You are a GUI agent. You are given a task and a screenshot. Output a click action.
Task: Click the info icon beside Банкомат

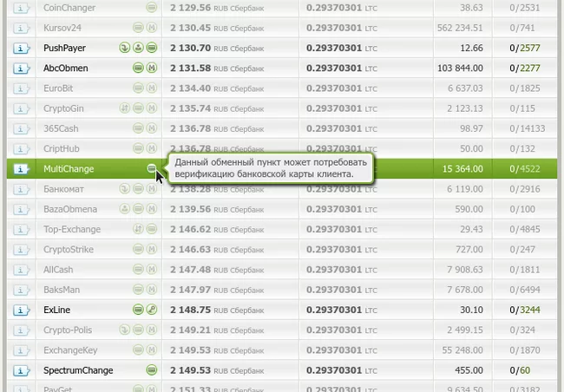pyautogui.click(x=21, y=189)
